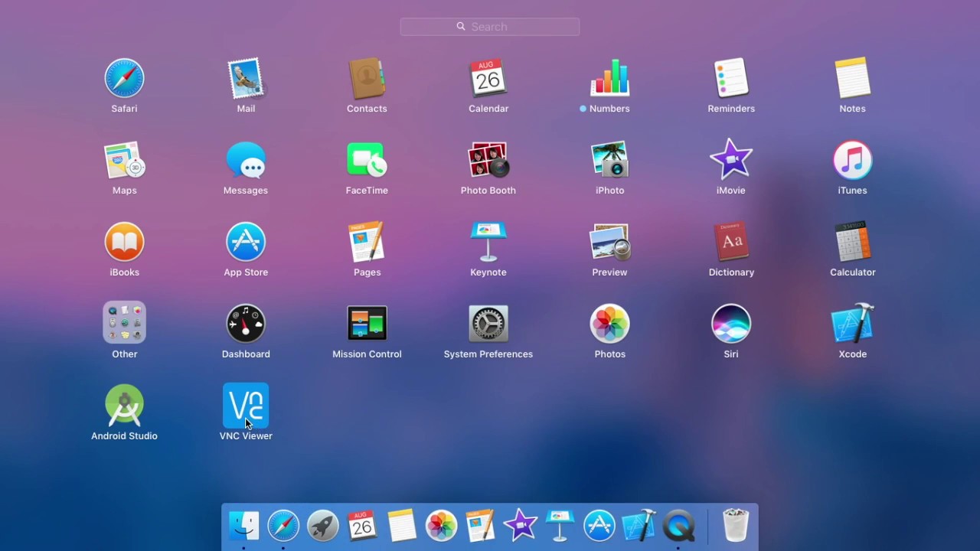Launch the Preview app

click(609, 243)
